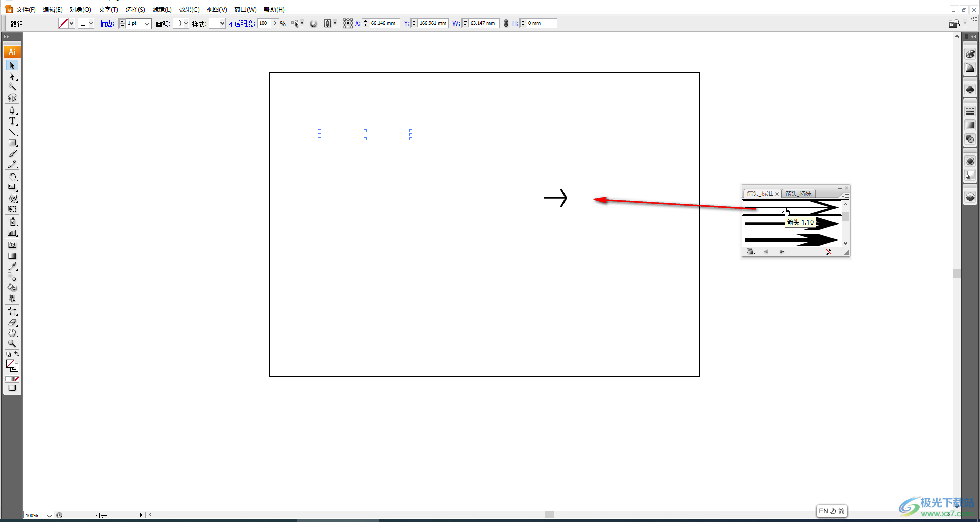Image resolution: width=980 pixels, height=522 pixels.
Task: Open zoom level 100% dropdown
Action: (49, 515)
